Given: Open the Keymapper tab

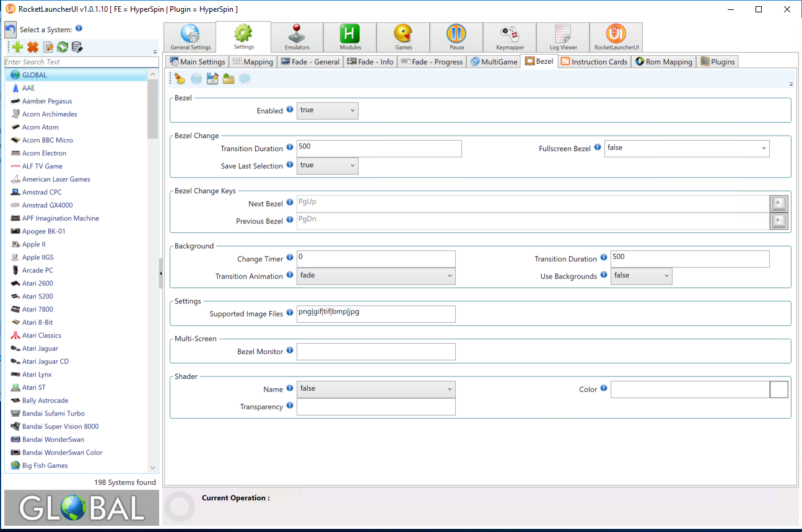Looking at the screenshot, I should point(510,38).
